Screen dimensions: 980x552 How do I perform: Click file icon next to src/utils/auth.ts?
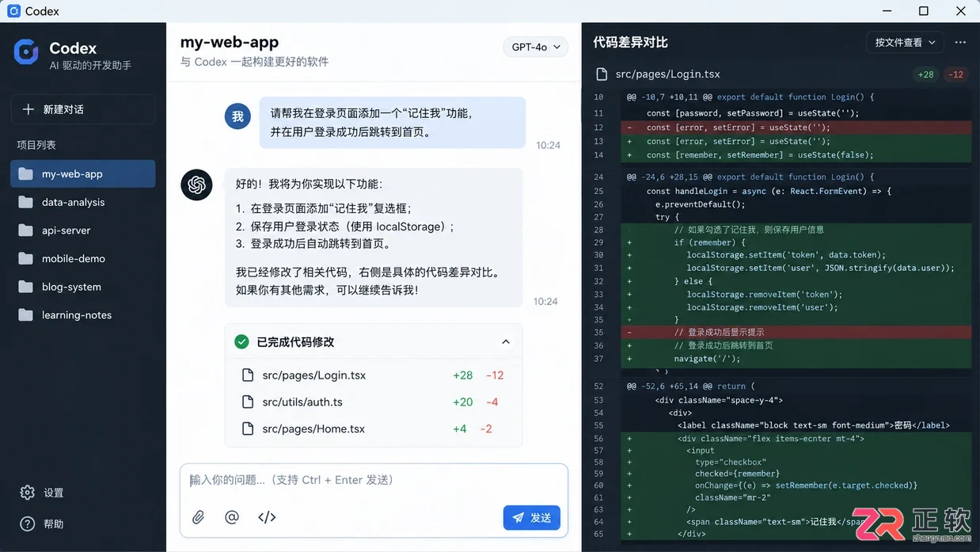248,402
